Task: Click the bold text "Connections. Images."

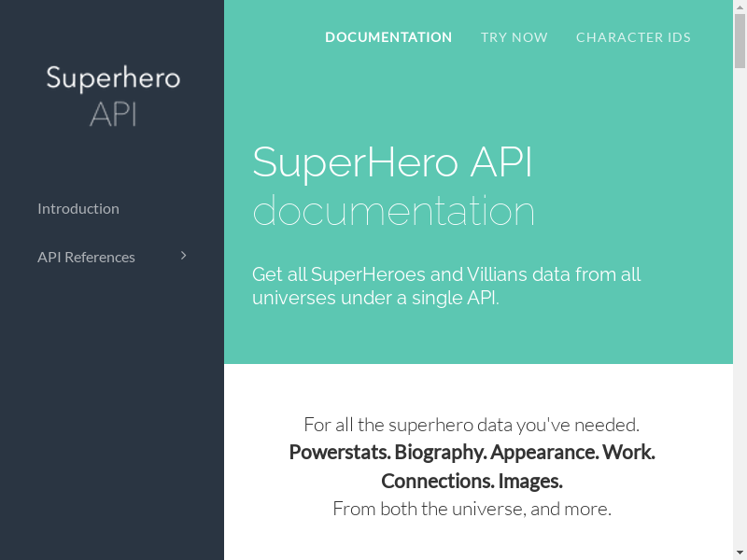Action: pos(472,482)
